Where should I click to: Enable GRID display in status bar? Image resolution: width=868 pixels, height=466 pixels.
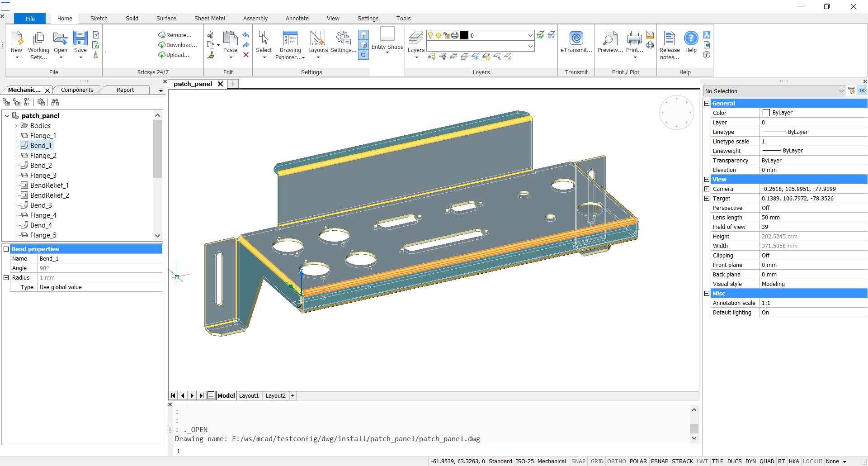click(x=597, y=461)
